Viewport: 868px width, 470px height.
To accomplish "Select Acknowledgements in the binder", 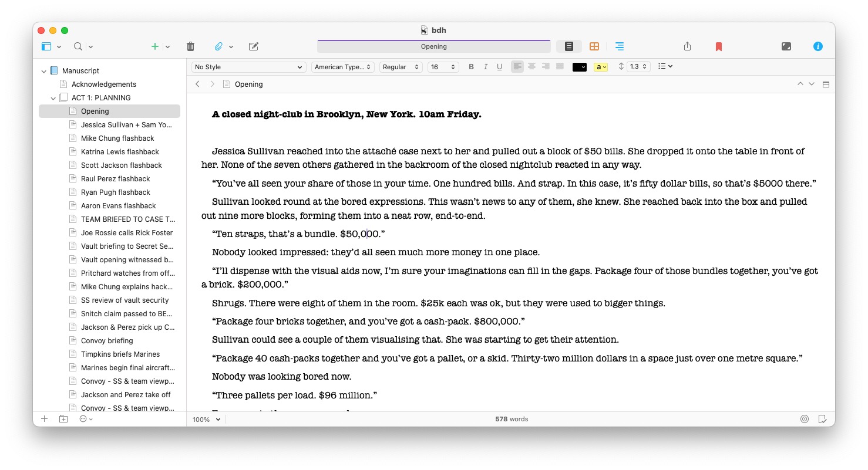I will (x=104, y=84).
